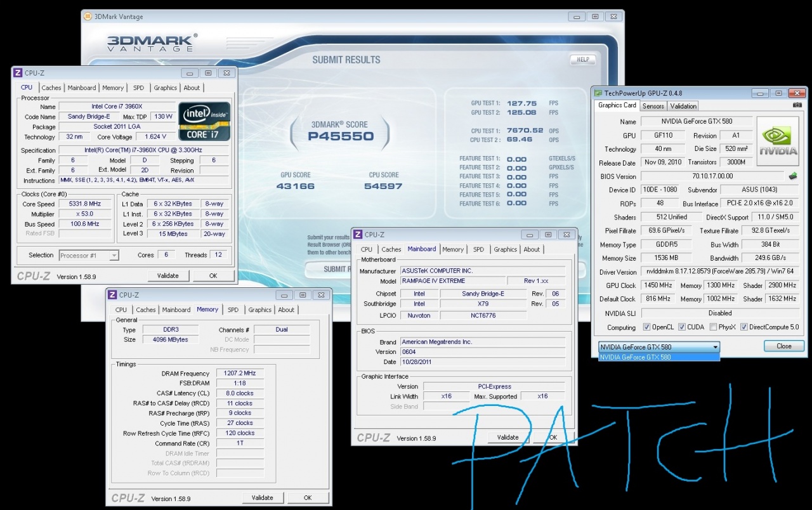Click the HELP button in 3DMark Vantage
The image size is (812, 510).
click(x=582, y=60)
